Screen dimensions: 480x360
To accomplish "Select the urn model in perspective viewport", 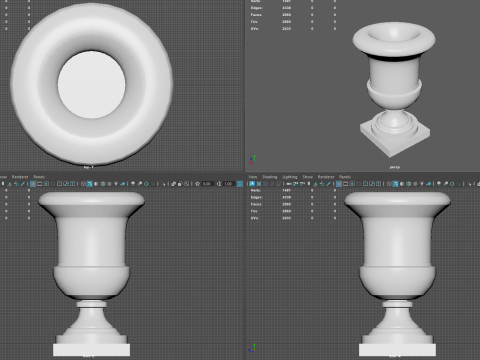I will point(394,90).
